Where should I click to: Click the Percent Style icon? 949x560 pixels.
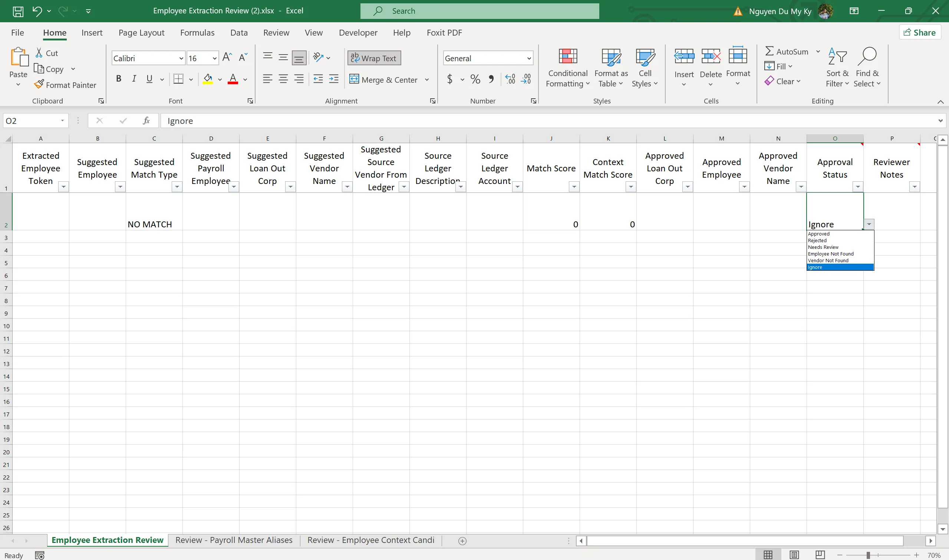pyautogui.click(x=475, y=79)
